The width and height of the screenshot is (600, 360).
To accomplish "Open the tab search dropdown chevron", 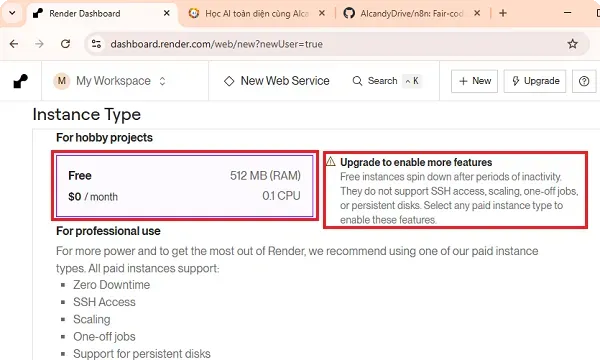I will 12,13.
